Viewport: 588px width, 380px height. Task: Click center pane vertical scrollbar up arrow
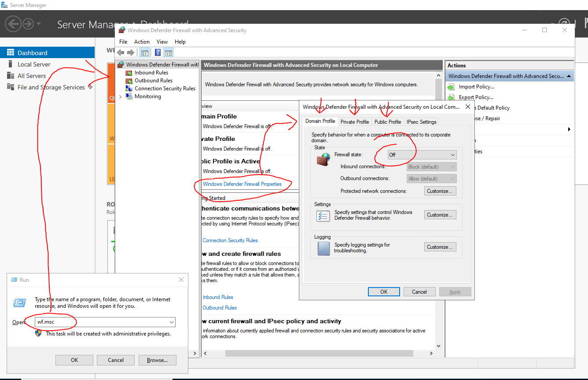(438, 76)
